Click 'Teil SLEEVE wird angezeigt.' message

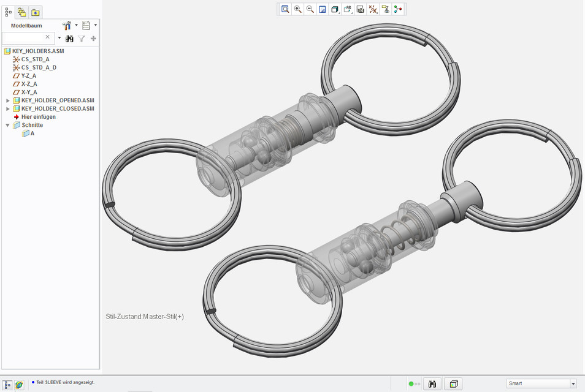click(x=65, y=382)
